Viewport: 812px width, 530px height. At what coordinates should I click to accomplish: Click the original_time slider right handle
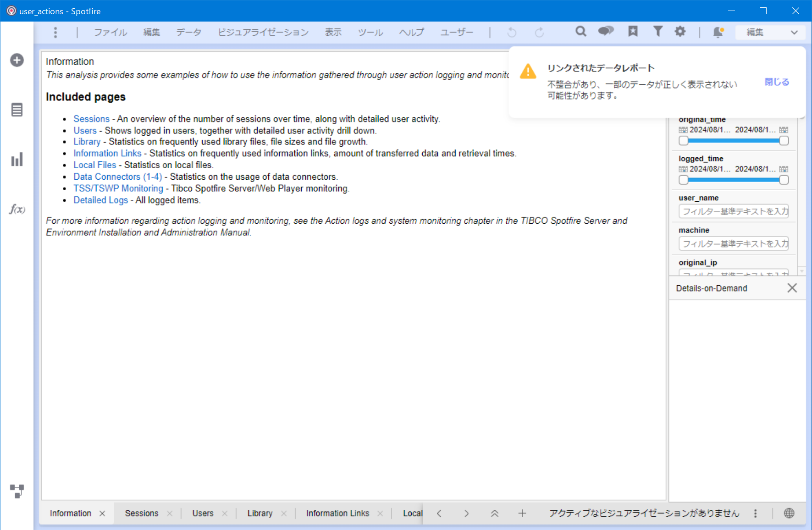tap(784, 141)
